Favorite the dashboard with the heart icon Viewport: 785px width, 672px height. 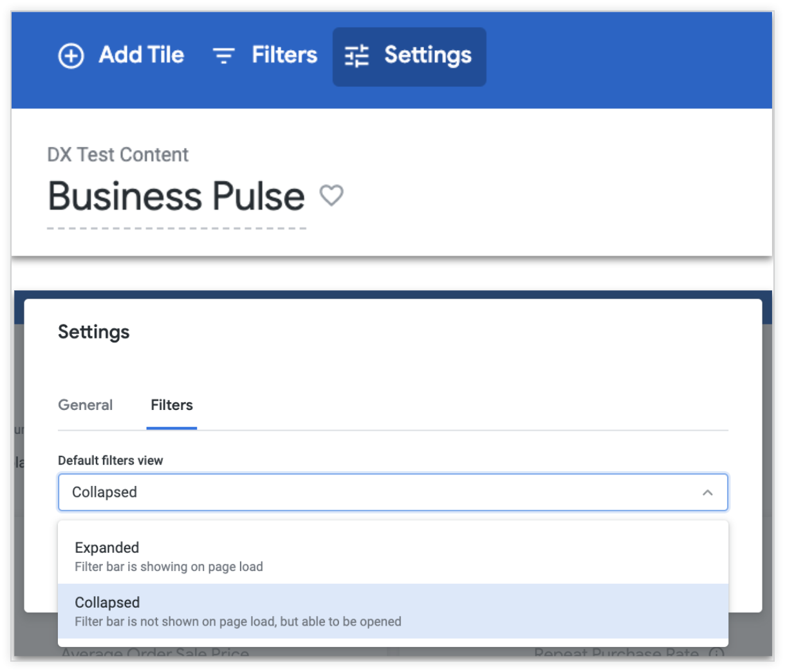[x=331, y=195]
